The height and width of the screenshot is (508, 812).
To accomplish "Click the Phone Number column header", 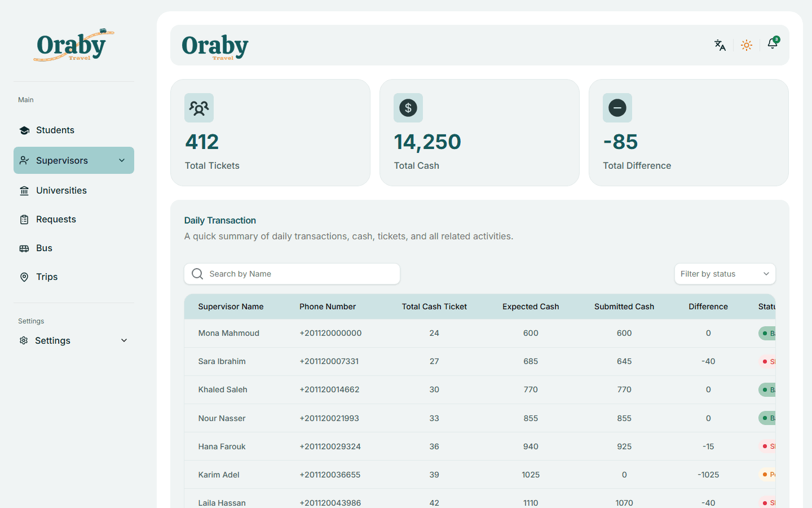I will [328, 306].
